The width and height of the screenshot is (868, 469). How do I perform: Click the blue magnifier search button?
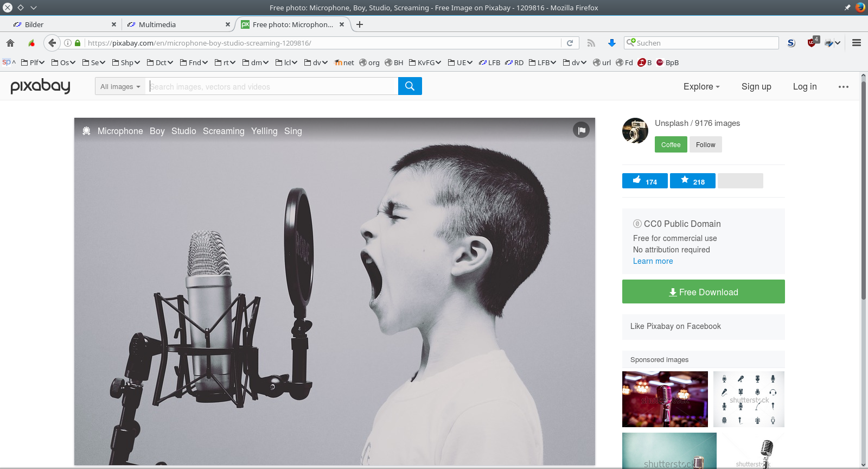[410, 86]
